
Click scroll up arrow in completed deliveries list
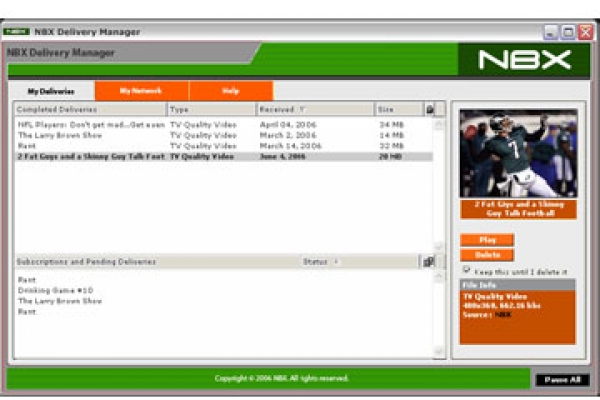(x=439, y=124)
